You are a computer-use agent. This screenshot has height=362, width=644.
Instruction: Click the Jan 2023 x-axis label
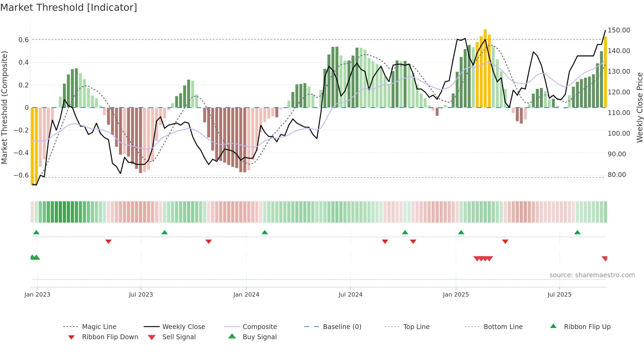37,294
